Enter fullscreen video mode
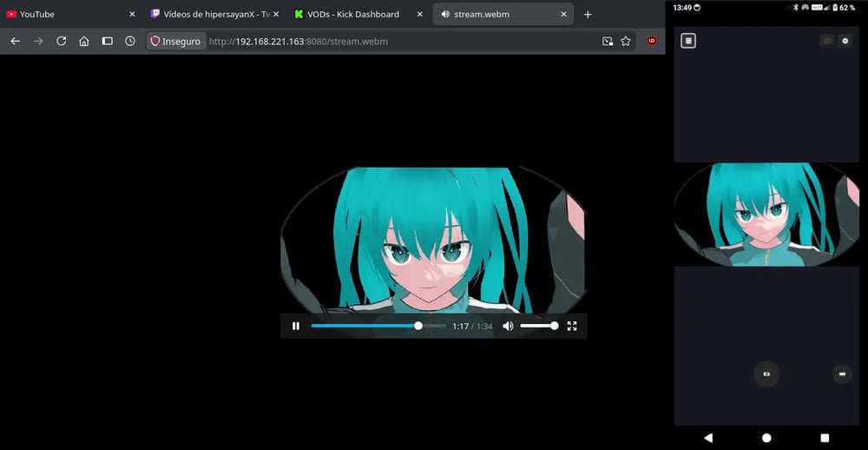Screen dimensions: 868x450 572,326
